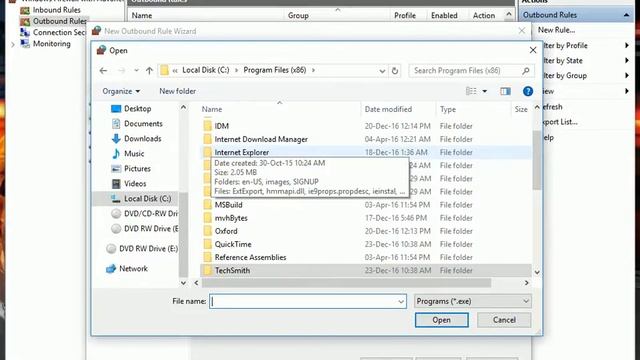The height and width of the screenshot is (360, 640).
Task: Go up one folder level in the Open dialog
Action: tap(149, 71)
